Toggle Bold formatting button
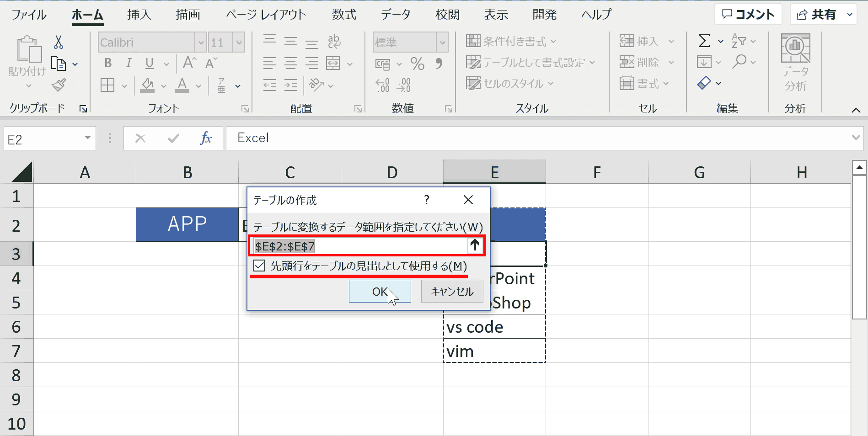The height and width of the screenshot is (436, 868). 108,63
